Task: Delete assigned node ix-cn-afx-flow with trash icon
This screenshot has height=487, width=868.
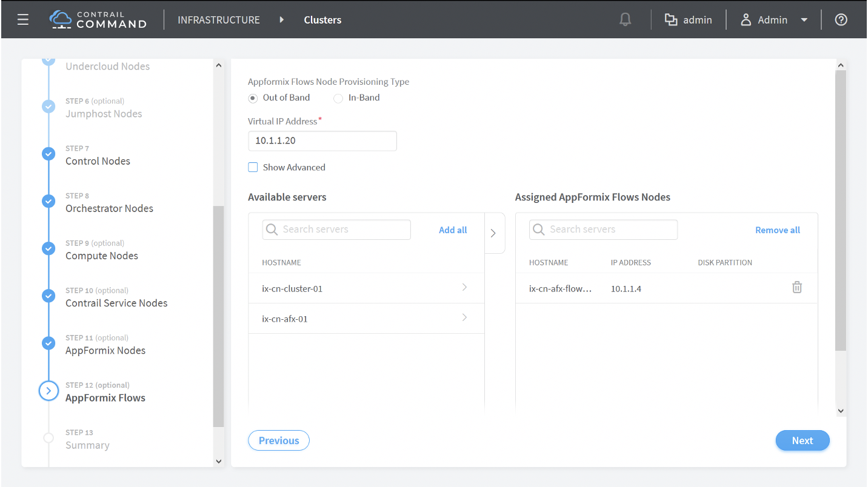Action: (796, 288)
